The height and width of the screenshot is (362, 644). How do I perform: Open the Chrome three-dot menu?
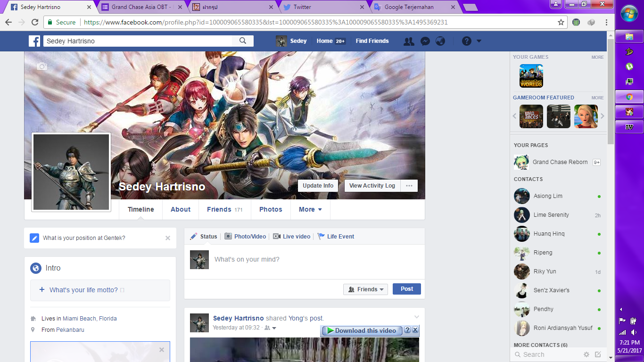[x=607, y=22]
